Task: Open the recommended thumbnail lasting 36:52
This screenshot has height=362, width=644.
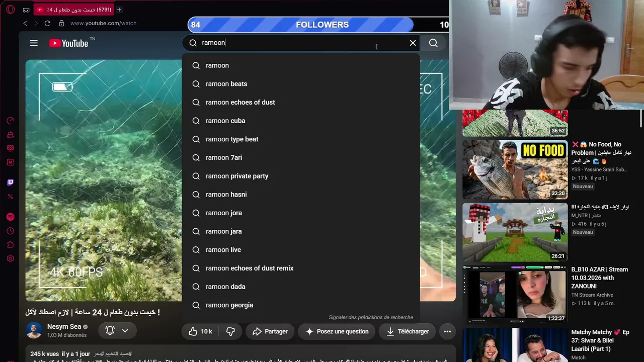Action: click(x=515, y=123)
